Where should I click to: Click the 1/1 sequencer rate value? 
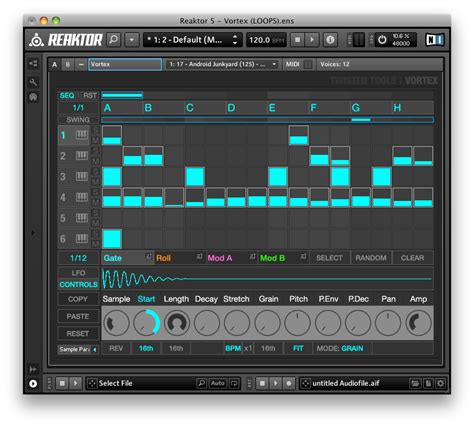click(x=78, y=108)
